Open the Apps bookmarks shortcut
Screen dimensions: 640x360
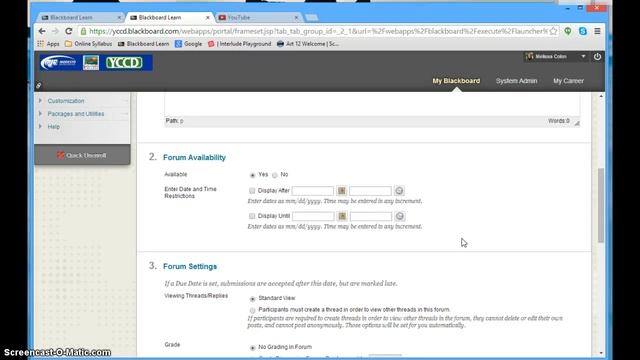coord(48,44)
